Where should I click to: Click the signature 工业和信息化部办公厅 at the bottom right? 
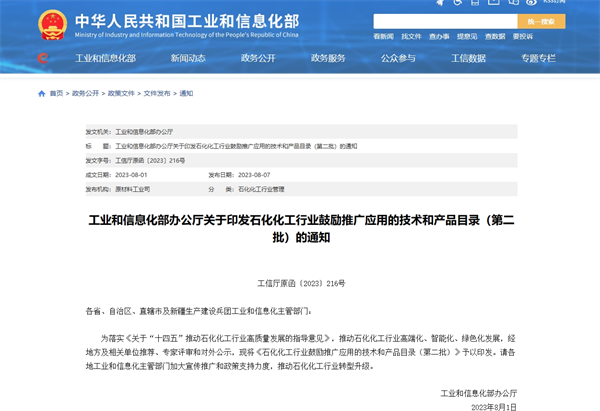[479, 393]
